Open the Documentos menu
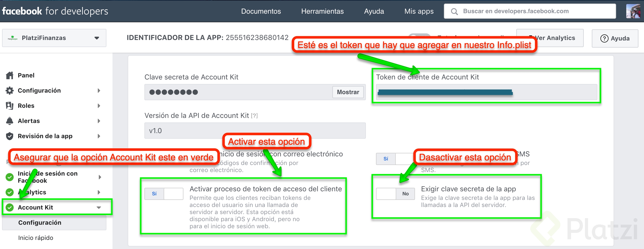The width and height of the screenshot is (644, 249). 261,11
